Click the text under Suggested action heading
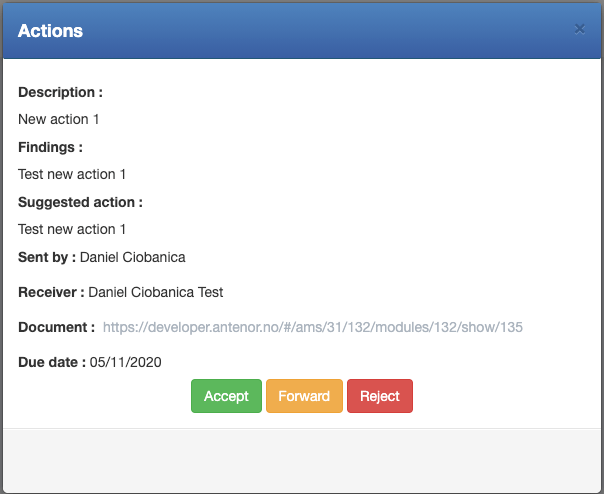Viewport: 604px width, 494px height. click(72, 229)
